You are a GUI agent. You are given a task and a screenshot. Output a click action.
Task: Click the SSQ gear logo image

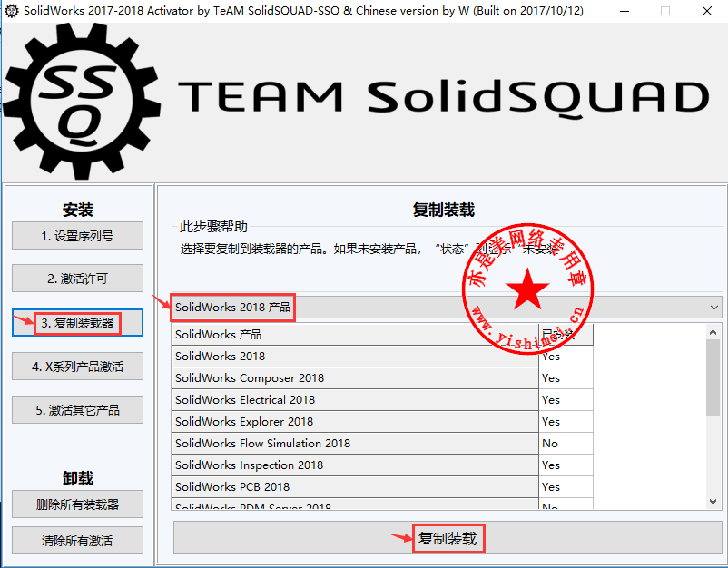[x=82, y=101]
